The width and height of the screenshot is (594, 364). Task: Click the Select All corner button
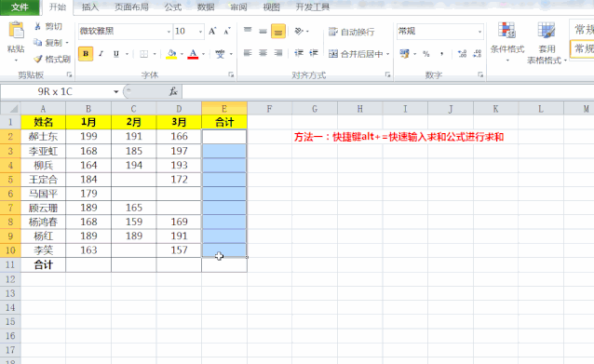(10, 109)
